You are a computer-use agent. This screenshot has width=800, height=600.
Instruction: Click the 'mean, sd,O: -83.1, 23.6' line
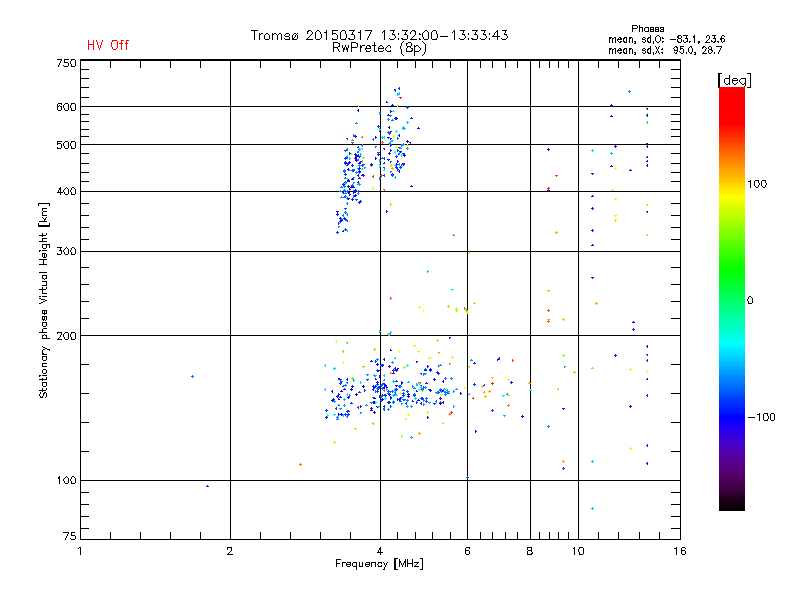tap(666, 39)
